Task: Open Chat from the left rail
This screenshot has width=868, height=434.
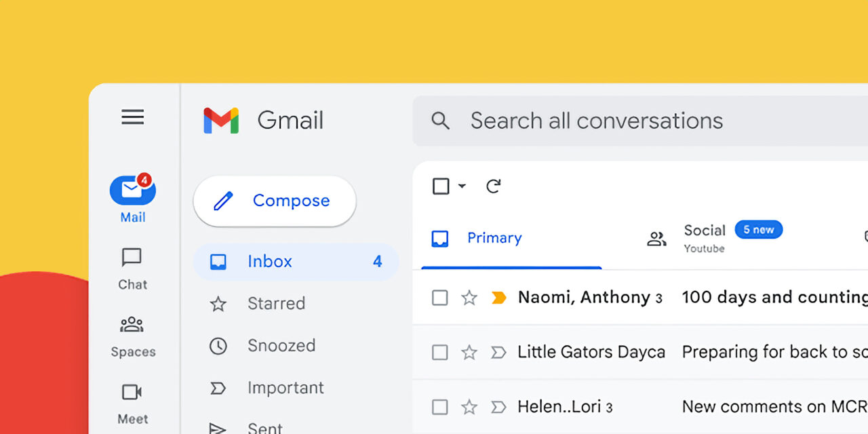Action: (x=132, y=258)
